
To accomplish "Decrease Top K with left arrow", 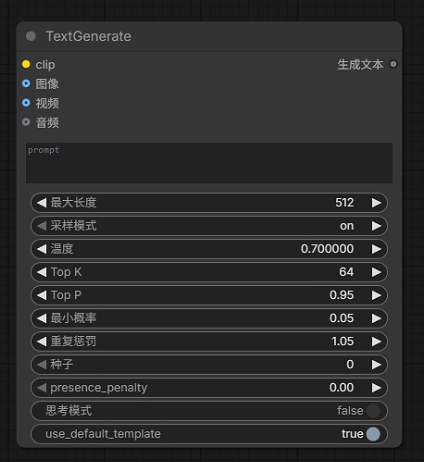I will [x=42, y=272].
